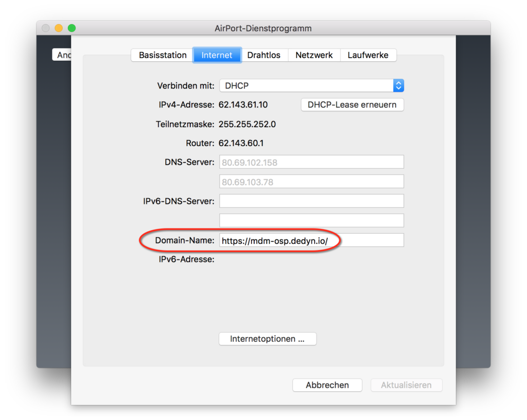This screenshot has height=420, width=527.
Task: Click the green zoom window button
Action: (x=72, y=28)
